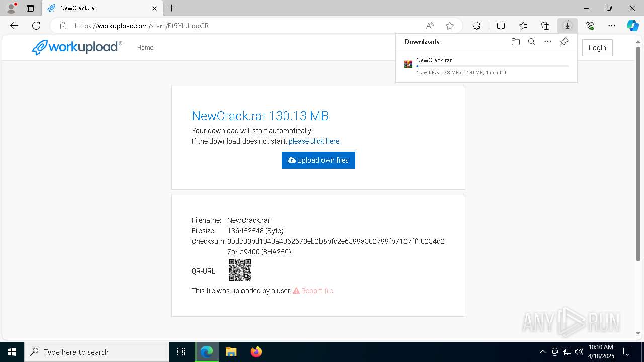Click the browser back arrow

pos(14,26)
